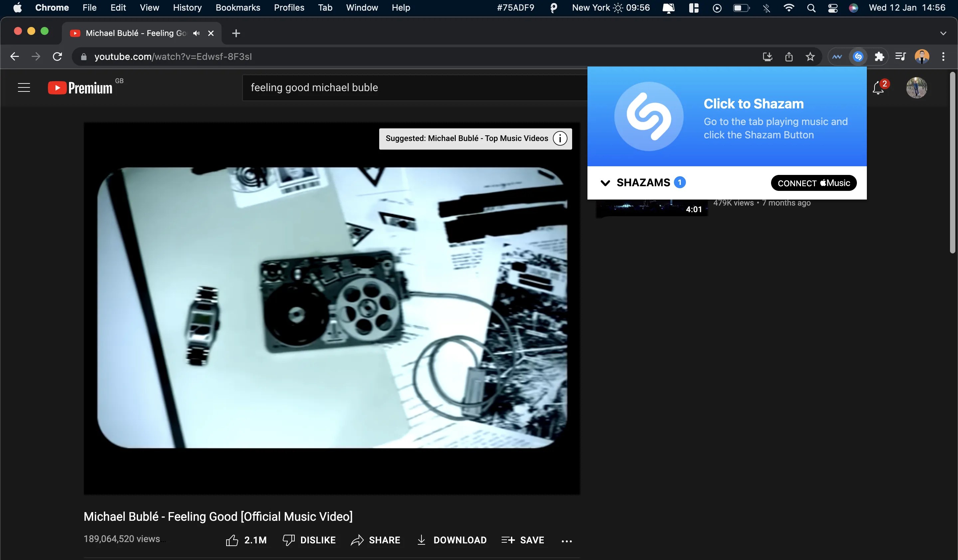Expand the tab search arrow near window top right
Screen dimensions: 958x560
pyautogui.click(x=943, y=33)
